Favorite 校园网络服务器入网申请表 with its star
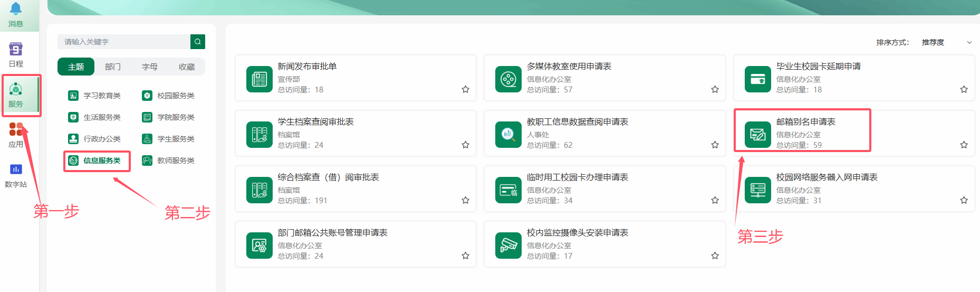This screenshot has height=292, width=980. pos(964,200)
